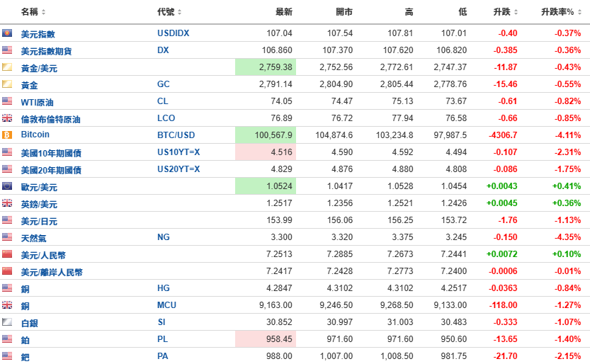
Task: Click the US flag icon beside WTI原油
Action: pyautogui.click(x=7, y=101)
